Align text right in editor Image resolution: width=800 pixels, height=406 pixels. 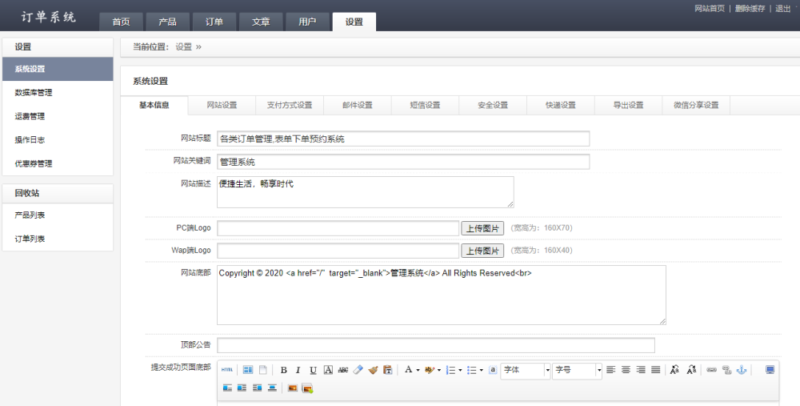click(641, 370)
